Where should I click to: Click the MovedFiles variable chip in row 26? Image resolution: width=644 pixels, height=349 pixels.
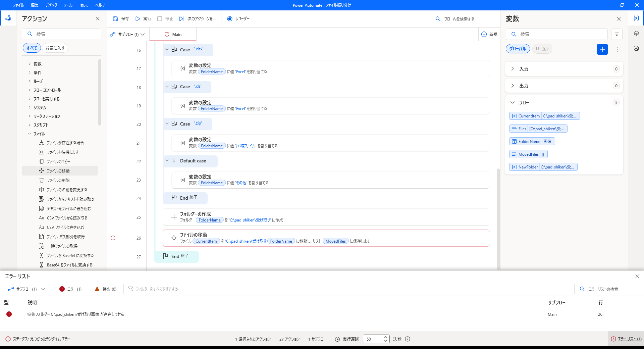335,241
